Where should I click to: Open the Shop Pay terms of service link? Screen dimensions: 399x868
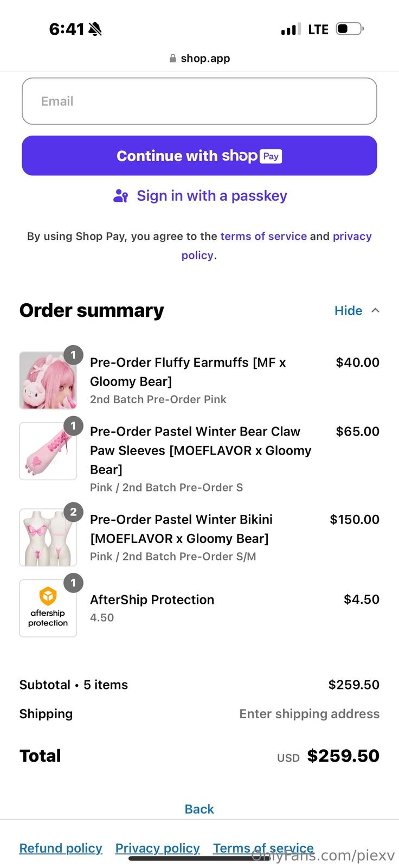(263, 236)
